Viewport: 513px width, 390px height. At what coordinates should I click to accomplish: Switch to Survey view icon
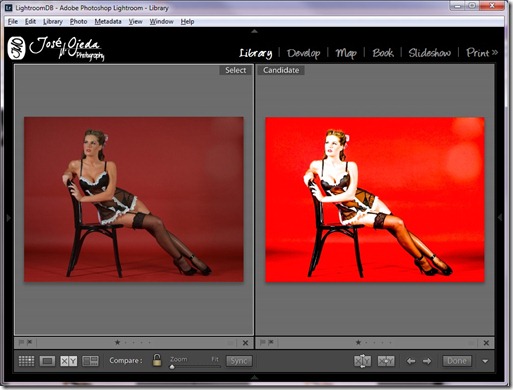click(90, 361)
